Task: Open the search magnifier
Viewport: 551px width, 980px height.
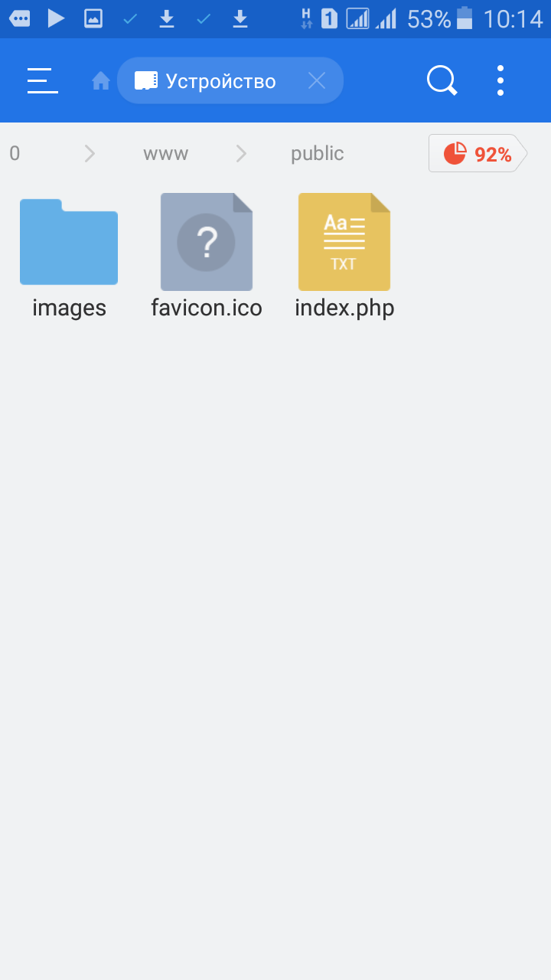Action: pos(442,80)
